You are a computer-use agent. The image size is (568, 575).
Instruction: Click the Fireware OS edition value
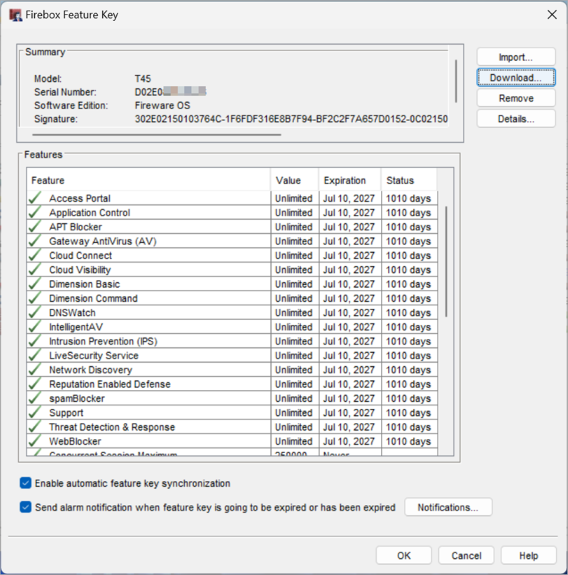pos(162,105)
